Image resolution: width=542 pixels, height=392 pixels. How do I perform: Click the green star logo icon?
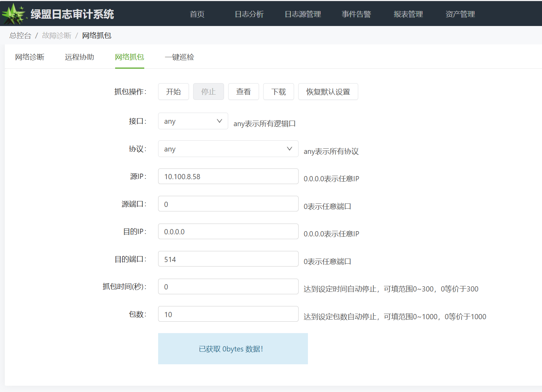pyautogui.click(x=14, y=14)
